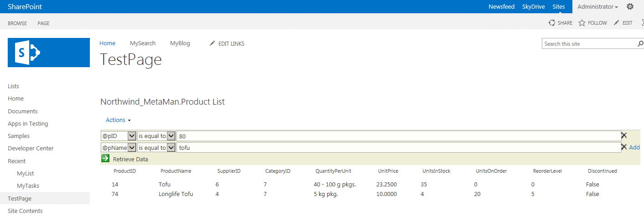
Task: Click the green Retrieve Data arrow icon
Action: click(x=105, y=159)
